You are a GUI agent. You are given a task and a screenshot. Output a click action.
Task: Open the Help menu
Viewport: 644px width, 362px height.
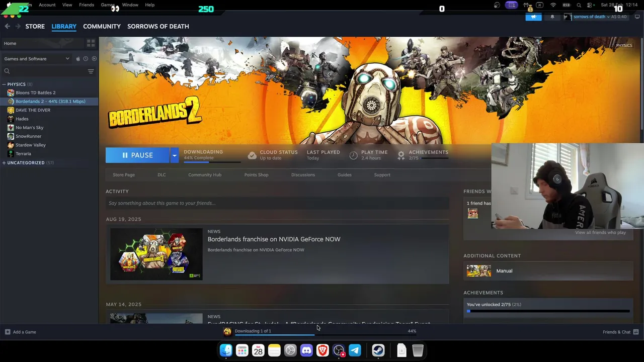tap(150, 5)
